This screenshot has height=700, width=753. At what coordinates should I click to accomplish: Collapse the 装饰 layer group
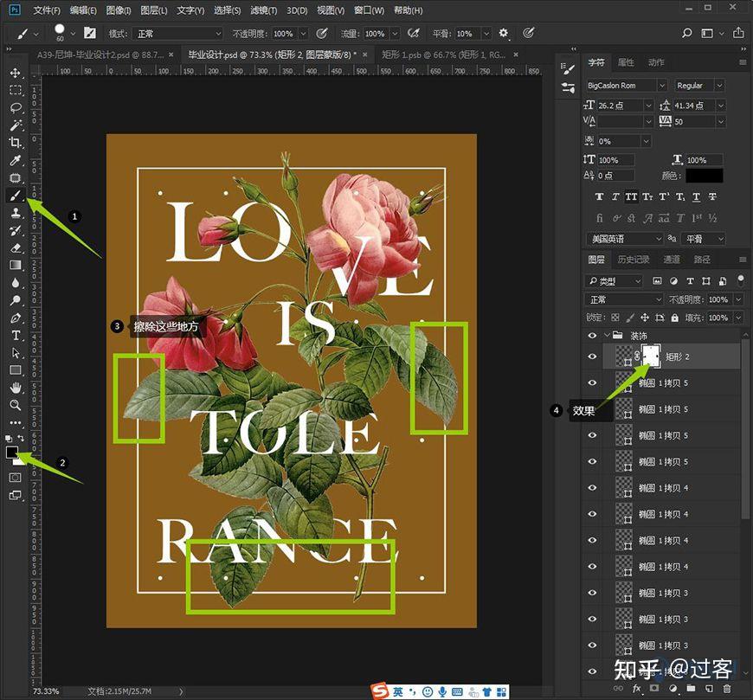607,335
